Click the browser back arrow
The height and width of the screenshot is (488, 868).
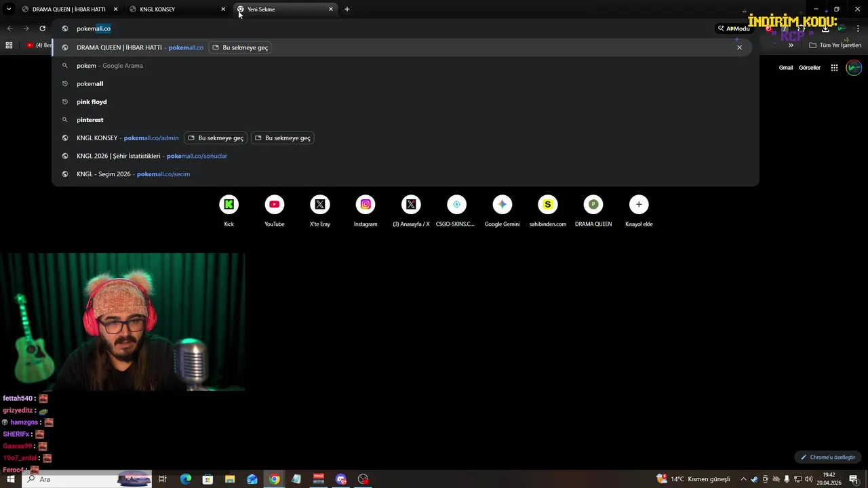tap(9, 28)
